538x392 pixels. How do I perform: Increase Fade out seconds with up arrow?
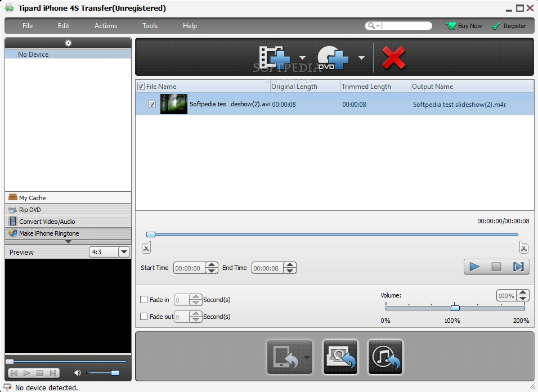pos(196,314)
